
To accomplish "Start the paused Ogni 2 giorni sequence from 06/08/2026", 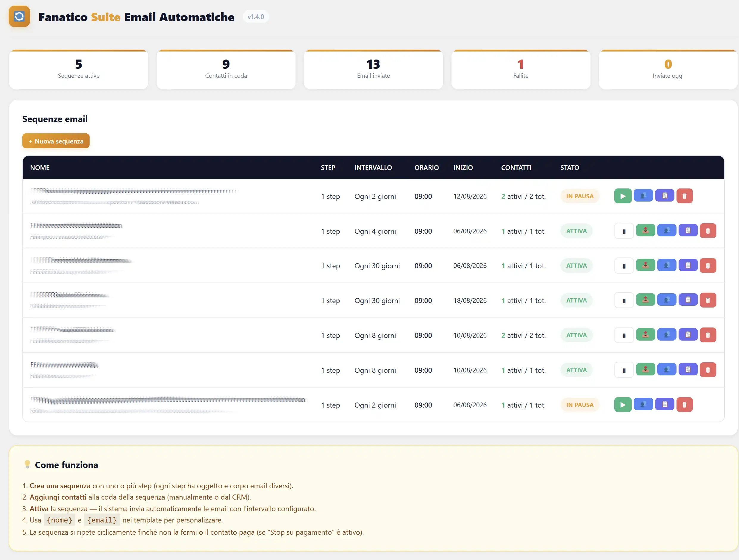I will pos(623,405).
